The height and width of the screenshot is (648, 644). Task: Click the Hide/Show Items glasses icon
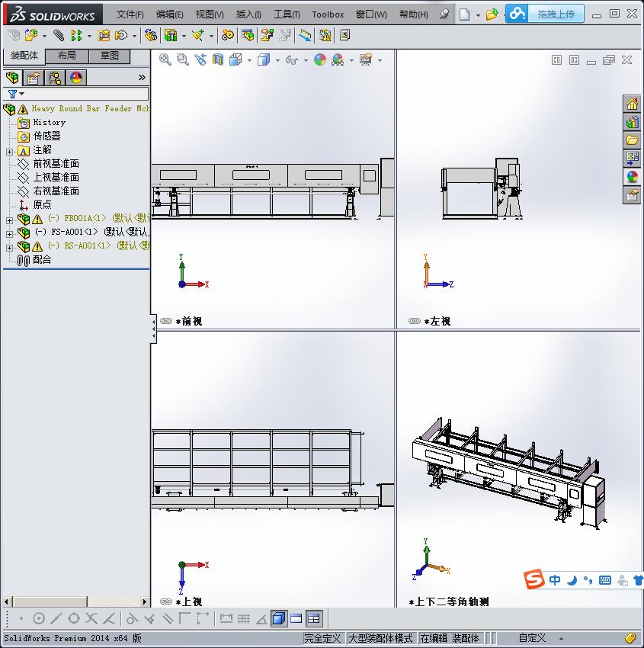tap(292, 60)
